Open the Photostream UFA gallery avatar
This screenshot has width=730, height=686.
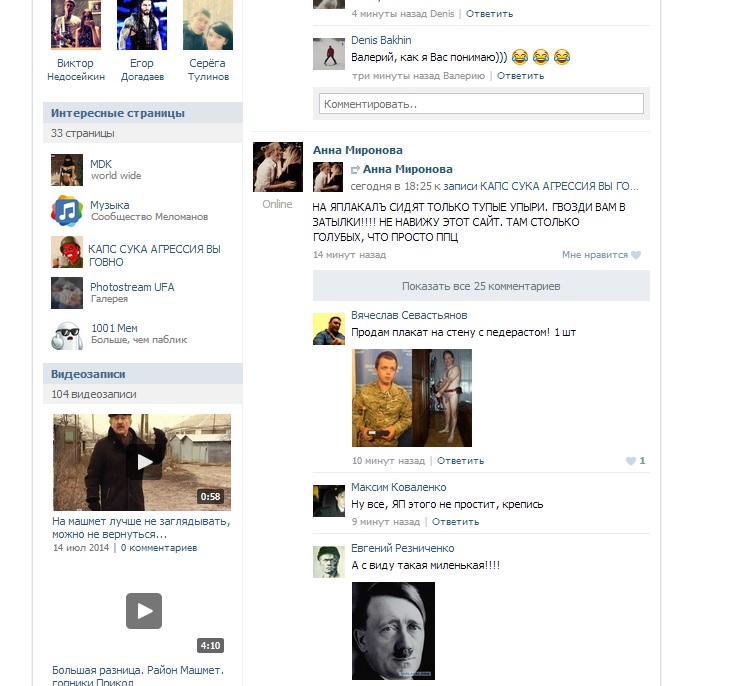[x=67, y=293]
